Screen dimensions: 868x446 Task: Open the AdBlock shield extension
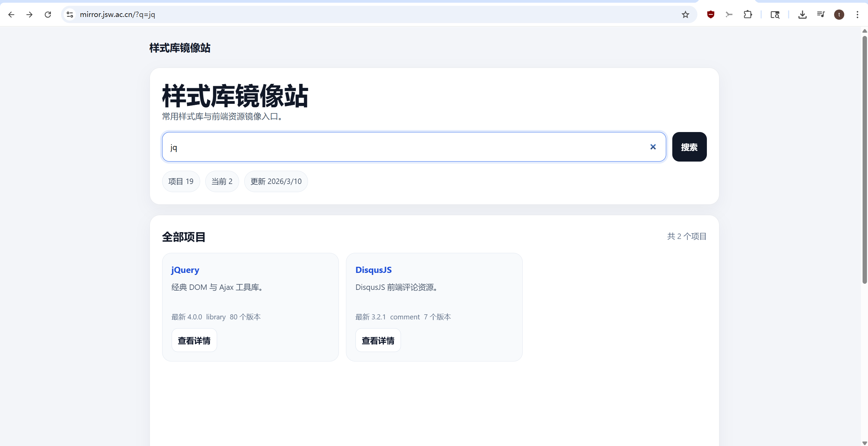(x=710, y=15)
